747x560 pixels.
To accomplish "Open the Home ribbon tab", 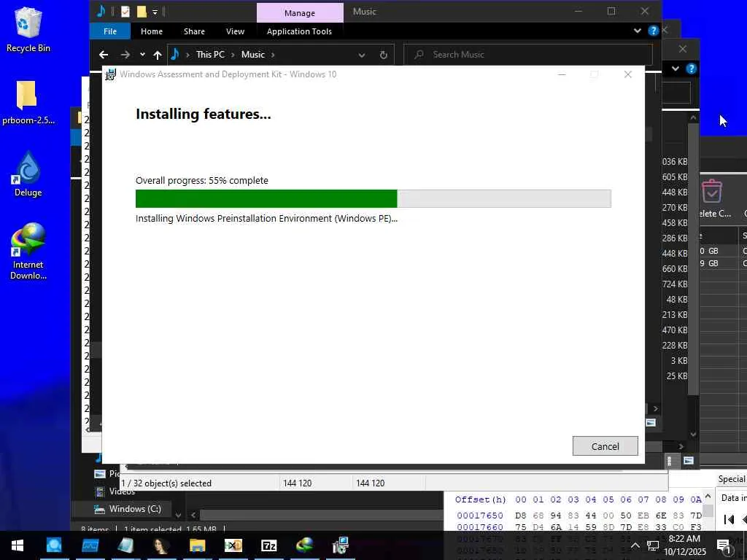I will tap(152, 31).
